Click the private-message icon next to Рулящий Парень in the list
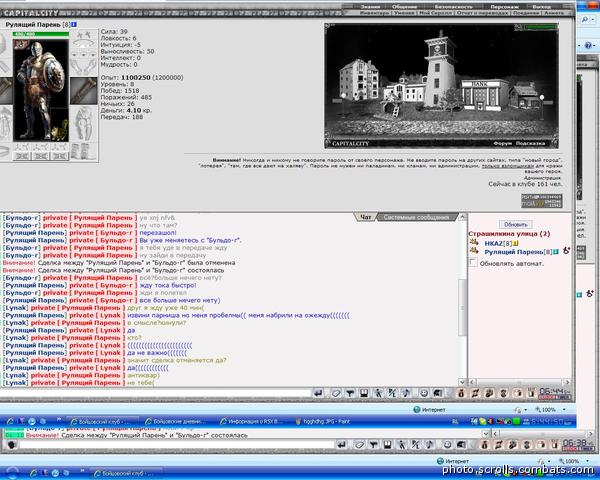The width and height of the screenshot is (600, 480). (474, 251)
